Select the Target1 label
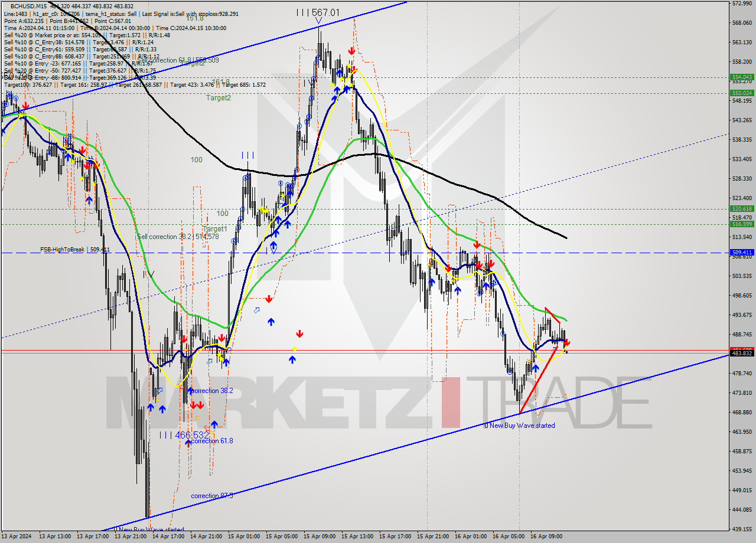Viewport: 756px width, 543px height. pos(214,229)
